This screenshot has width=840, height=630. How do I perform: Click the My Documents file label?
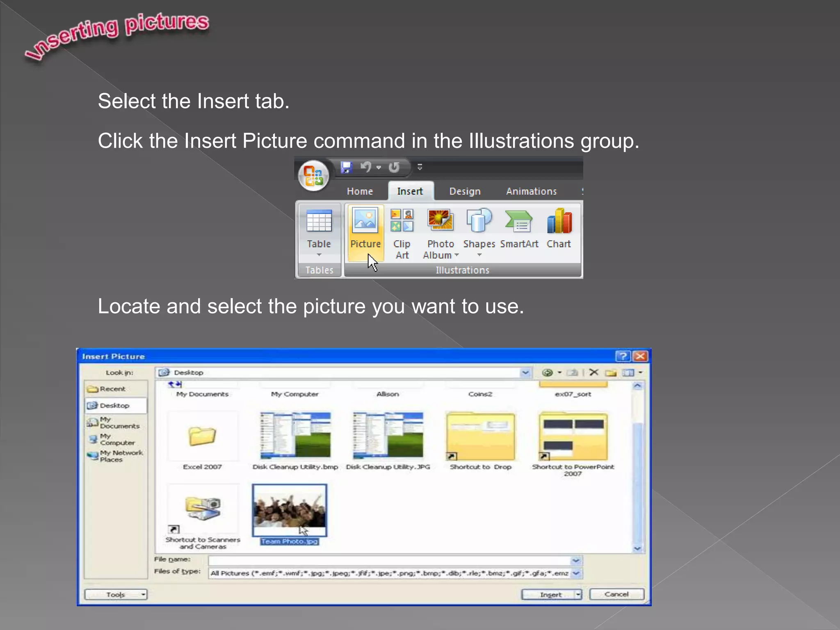202,394
